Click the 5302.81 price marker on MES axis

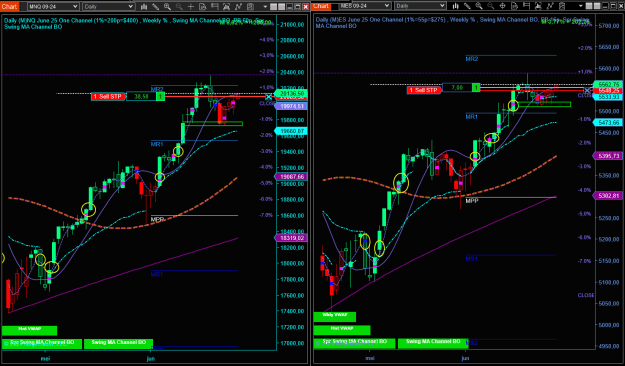click(608, 195)
